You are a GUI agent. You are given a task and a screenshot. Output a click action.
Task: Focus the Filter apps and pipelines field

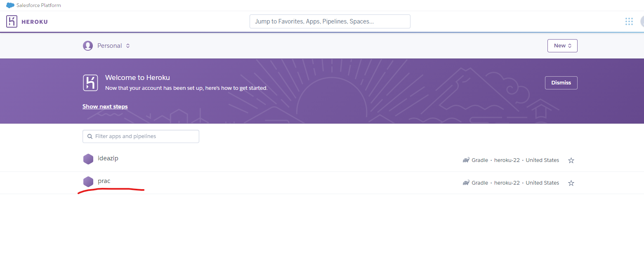point(141,136)
